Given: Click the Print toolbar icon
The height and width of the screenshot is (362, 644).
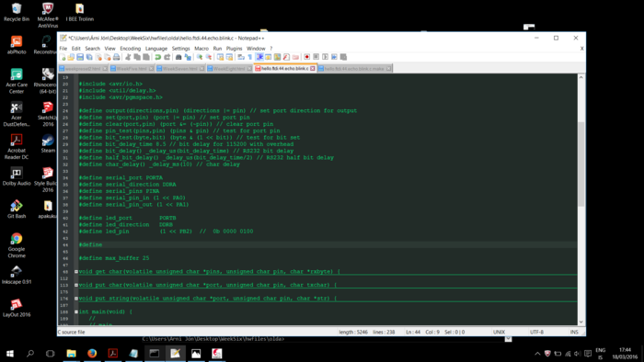Looking at the screenshot, I should 116,57.
